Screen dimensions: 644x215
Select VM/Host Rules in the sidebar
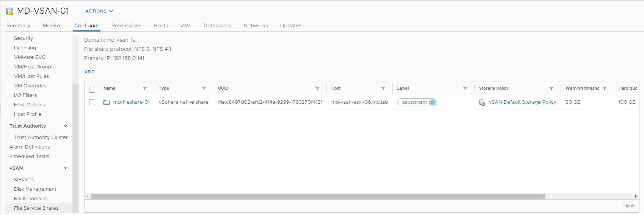(31, 76)
